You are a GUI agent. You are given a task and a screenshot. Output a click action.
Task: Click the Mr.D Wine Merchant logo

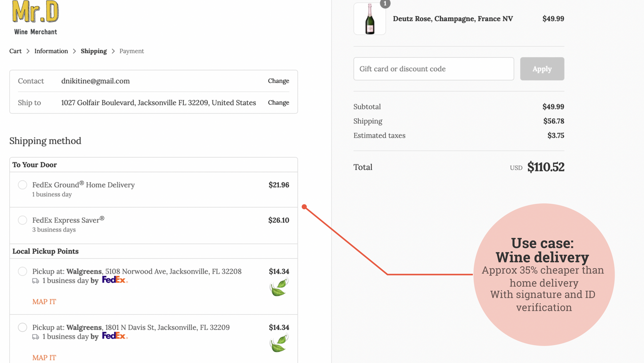pos(36,18)
